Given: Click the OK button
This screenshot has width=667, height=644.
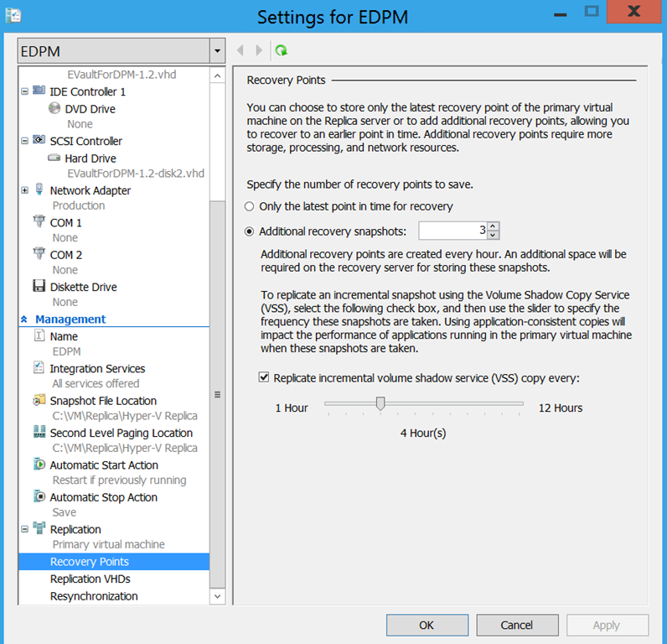Looking at the screenshot, I should click(427, 625).
